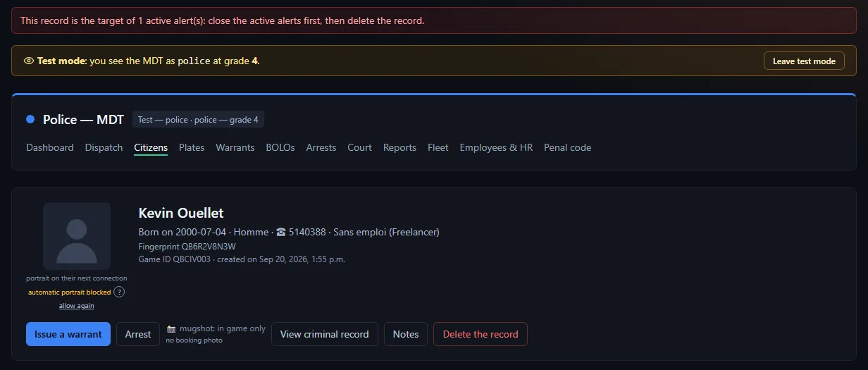Click the Kevin Ouellet name heading
The image size is (868, 370).
pyautogui.click(x=181, y=213)
